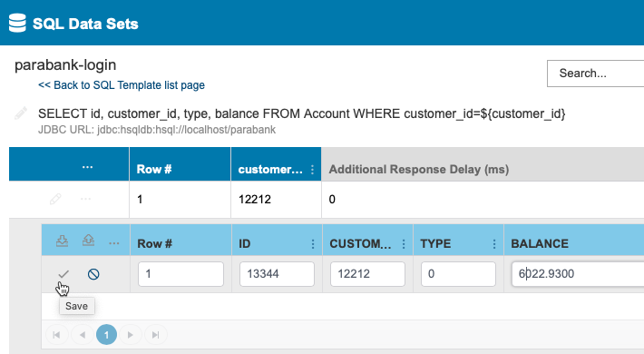Click the ID field containing 13344

point(277,274)
